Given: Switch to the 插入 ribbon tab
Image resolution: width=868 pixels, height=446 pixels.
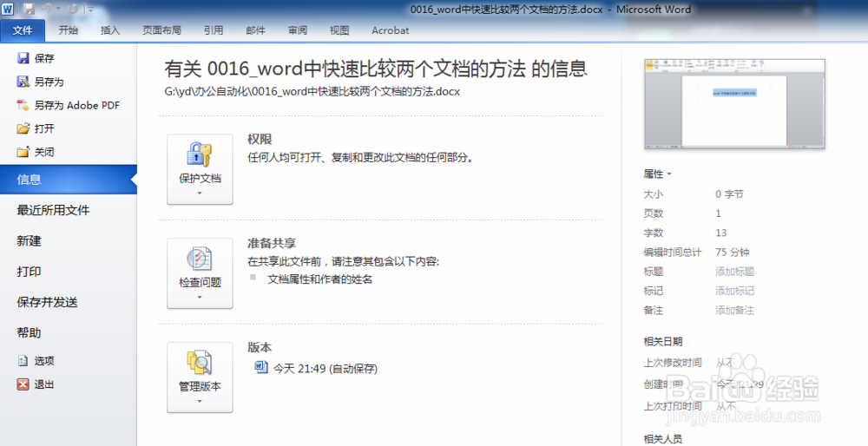Looking at the screenshot, I should 110,30.
